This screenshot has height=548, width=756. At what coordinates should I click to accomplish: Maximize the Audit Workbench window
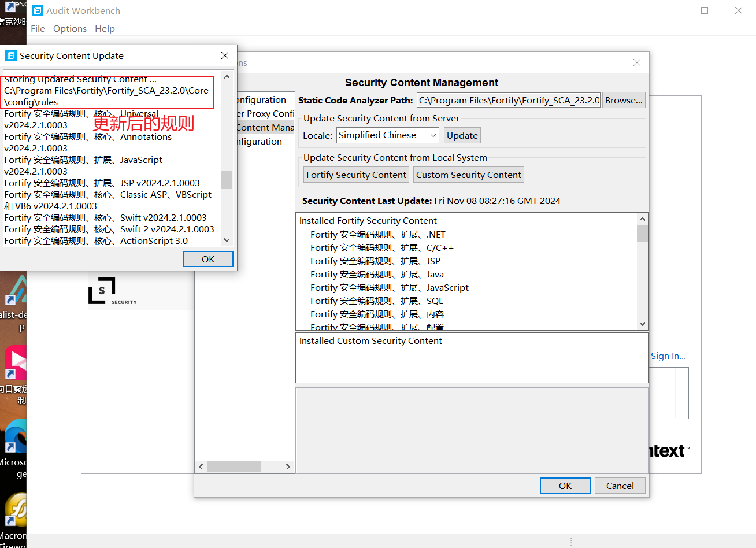[705, 10]
